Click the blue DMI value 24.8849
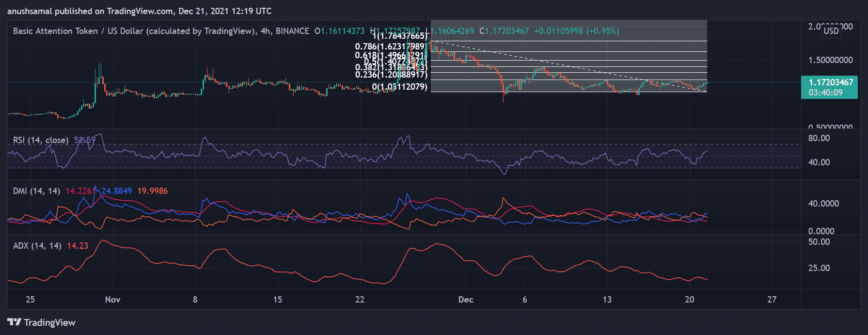 116,191
